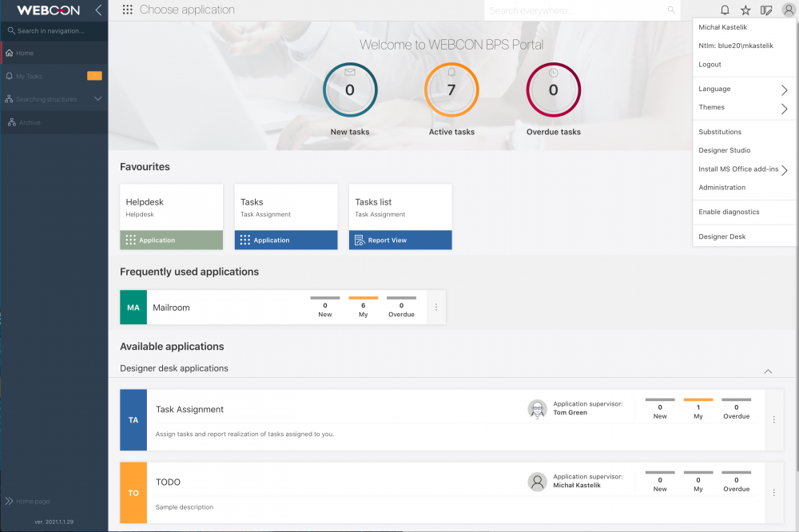Open the Tasks list Report View button
The width and height of the screenshot is (799, 532).
[x=400, y=240]
